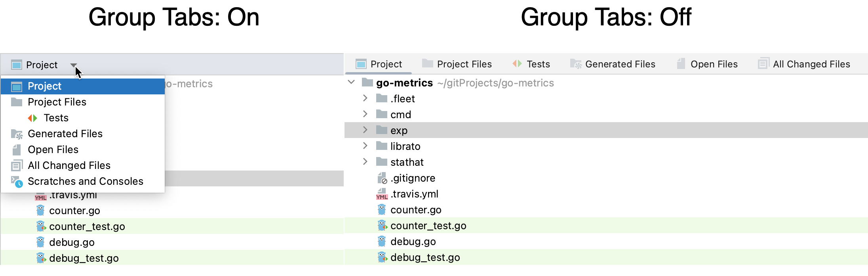Screen dimensions: 868x276
Task: Click the Generated Files icon in dropdown list
Action: pos(17,134)
